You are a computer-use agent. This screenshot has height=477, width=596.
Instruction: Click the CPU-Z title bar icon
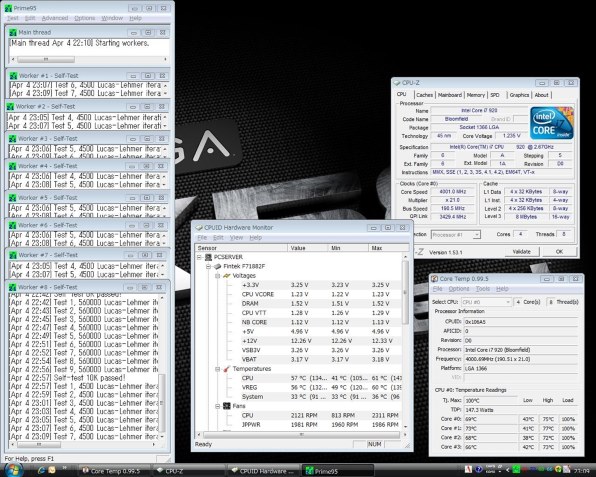point(397,83)
